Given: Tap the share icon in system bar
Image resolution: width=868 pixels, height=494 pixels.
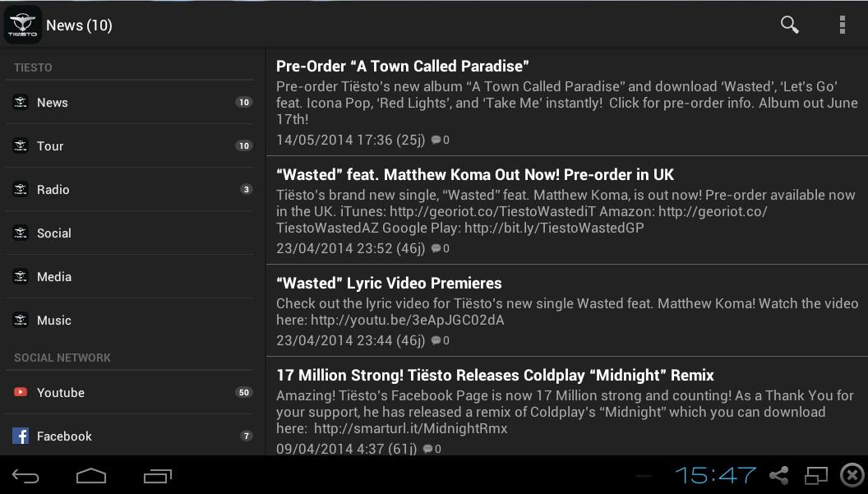Looking at the screenshot, I should coord(778,475).
